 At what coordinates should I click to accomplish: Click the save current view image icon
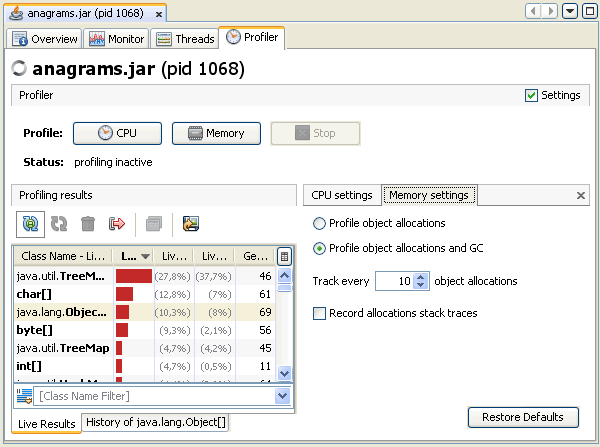point(191,224)
